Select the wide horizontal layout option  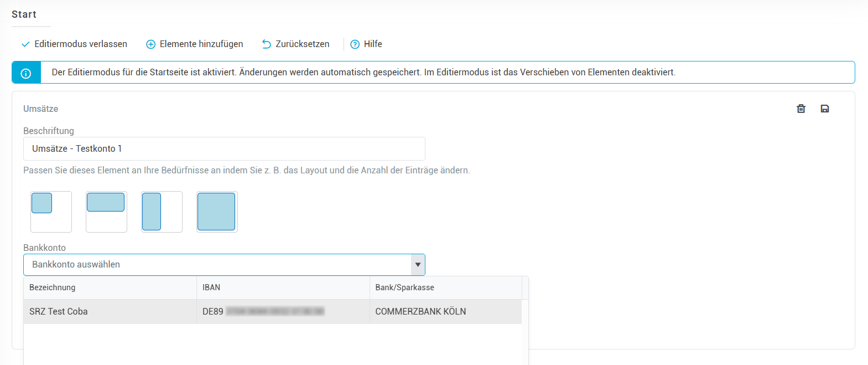coord(106,212)
